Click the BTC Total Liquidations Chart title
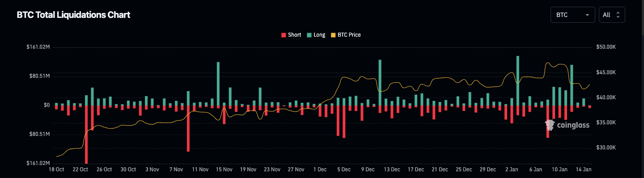This screenshot has width=644, height=178. [73, 15]
